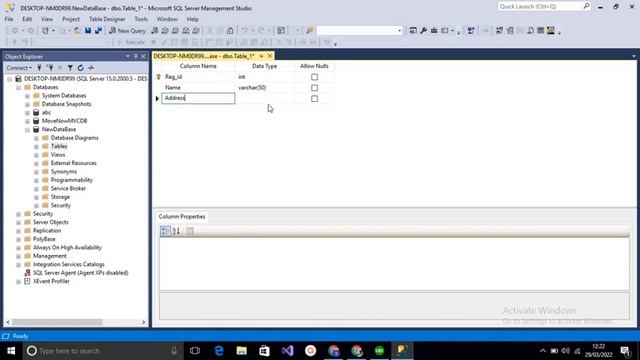The image size is (640, 360).
Task: Open the Connect dropdown in Object Explorer
Action: click(19, 68)
